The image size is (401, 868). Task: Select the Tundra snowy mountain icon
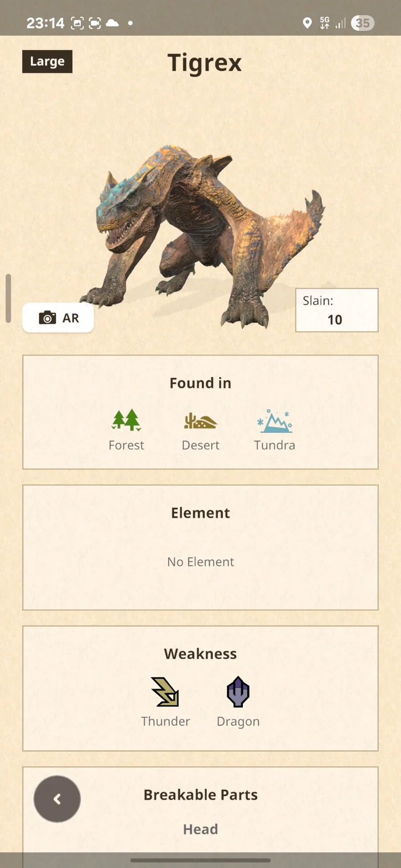coord(274,421)
